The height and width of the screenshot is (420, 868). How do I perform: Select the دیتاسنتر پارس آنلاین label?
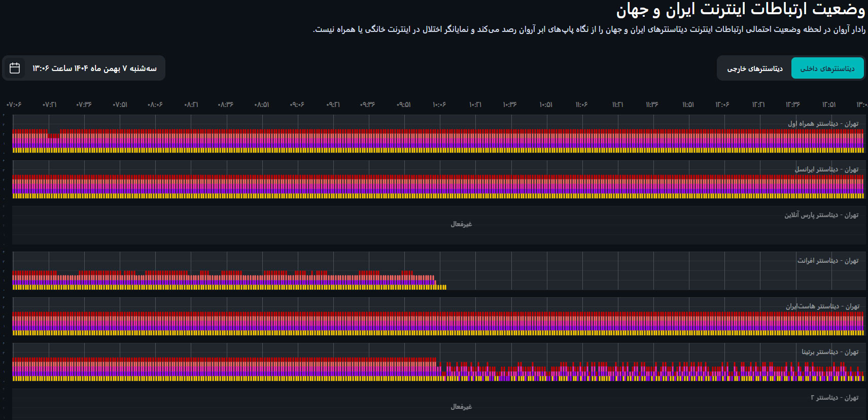click(821, 215)
